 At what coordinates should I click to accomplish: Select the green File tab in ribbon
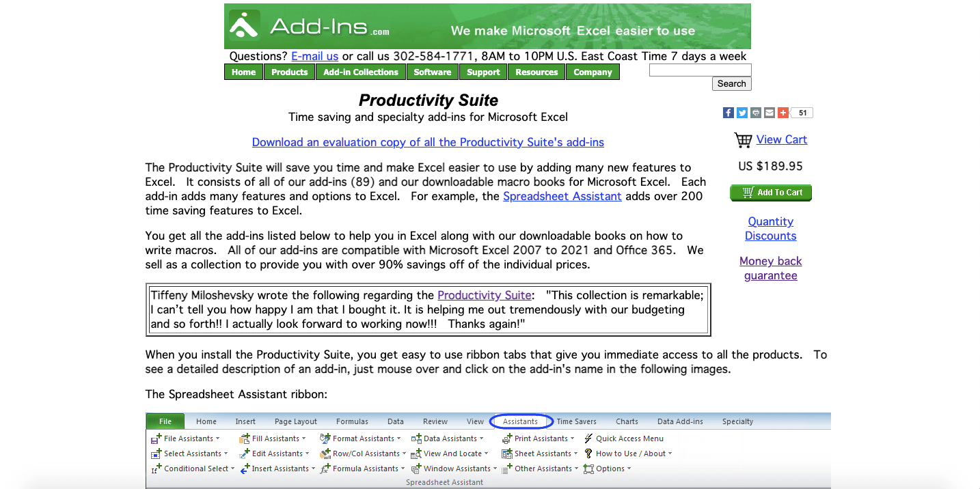click(x=165, y=421)
